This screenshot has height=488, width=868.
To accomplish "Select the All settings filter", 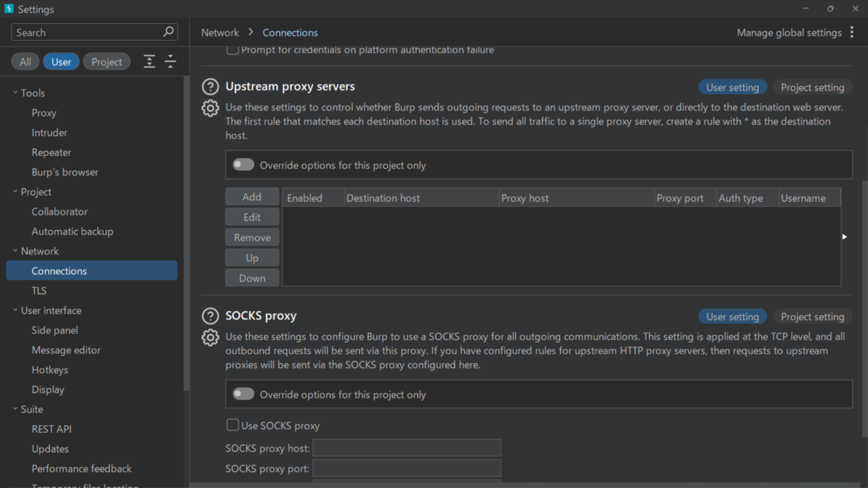I will point(25,61).
